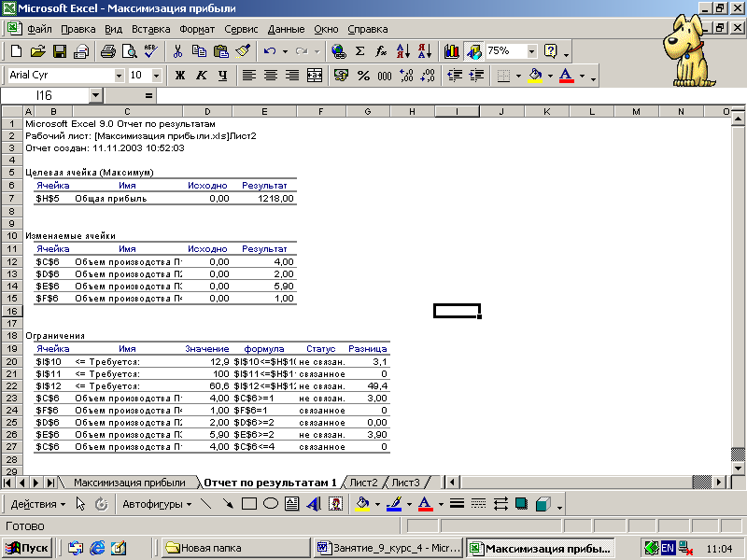This screenshot has width=747, height=560.
Task: Click the formula bar input field
Action: point(450,96)
